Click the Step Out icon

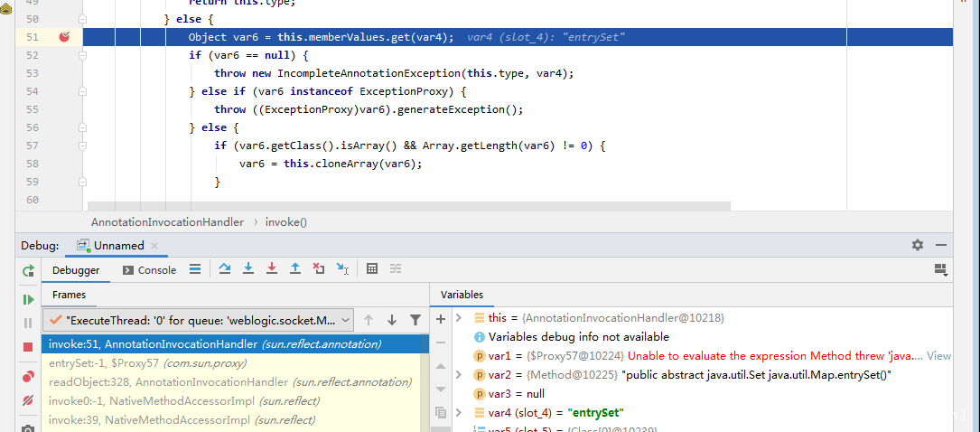tap(295, 269)
